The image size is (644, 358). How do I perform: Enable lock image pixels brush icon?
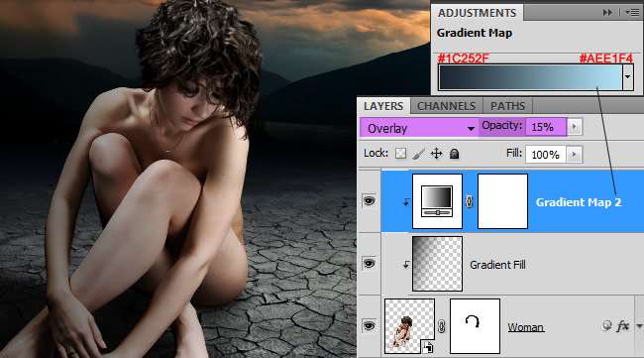point(418,154)
